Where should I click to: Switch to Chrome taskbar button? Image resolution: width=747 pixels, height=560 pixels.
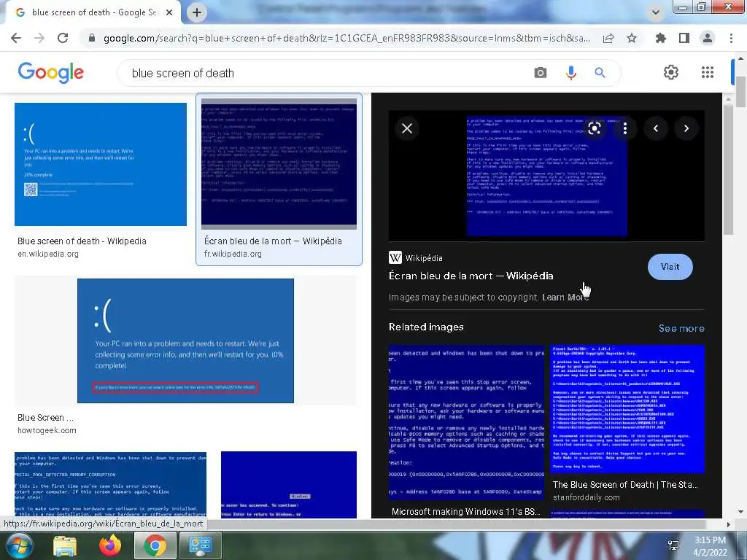pyautogui.click(x=155, y=545)
